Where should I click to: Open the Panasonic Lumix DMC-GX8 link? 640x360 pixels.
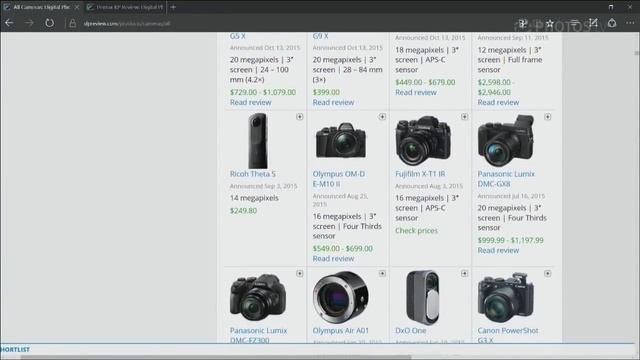coord(506,179)
